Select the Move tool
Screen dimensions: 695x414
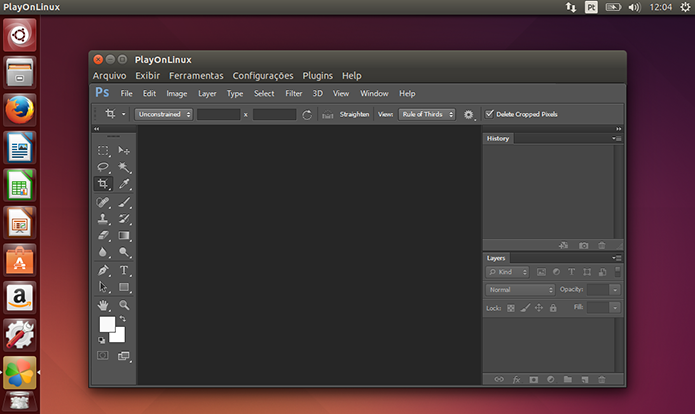point(124,151)
